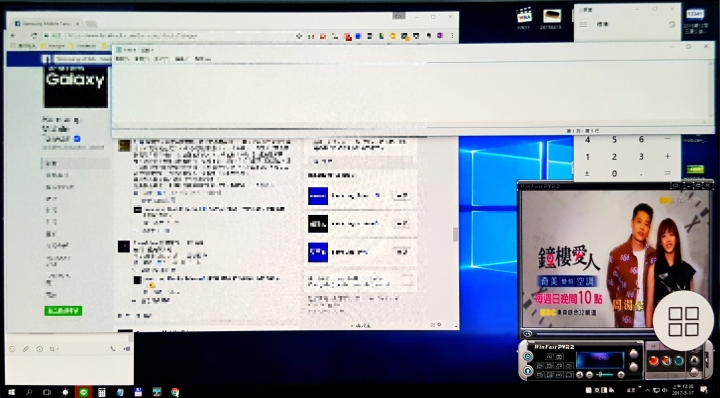The width and height of the screenshot is (720, 398).
Task: Start a voice call with phone icon in LINE
Action: point(113,349)
